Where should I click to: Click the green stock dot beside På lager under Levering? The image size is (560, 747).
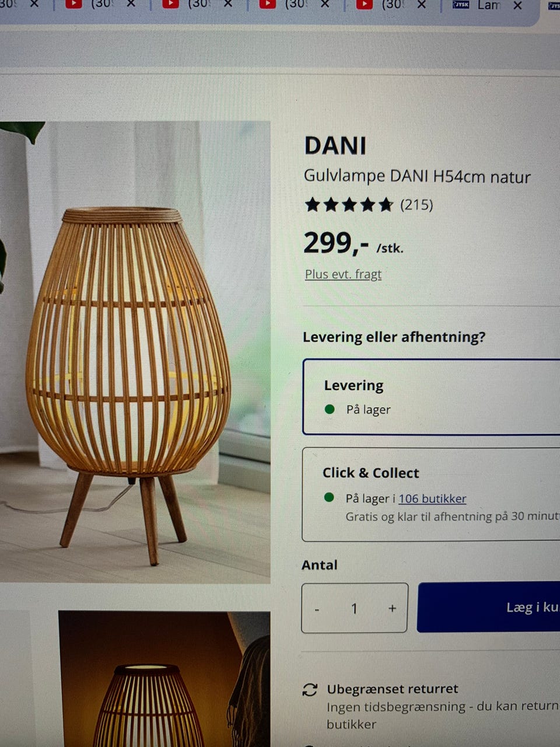pyautogui.click(x=330, y=409)
